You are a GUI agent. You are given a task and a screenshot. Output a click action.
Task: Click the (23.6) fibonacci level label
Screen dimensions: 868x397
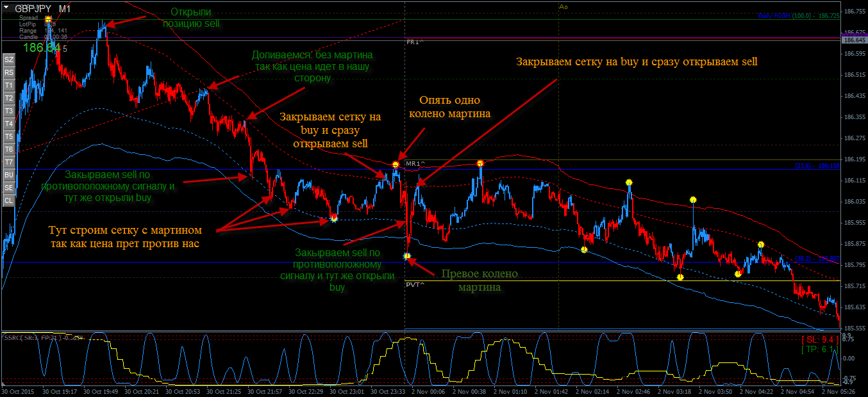pos(817,166)
